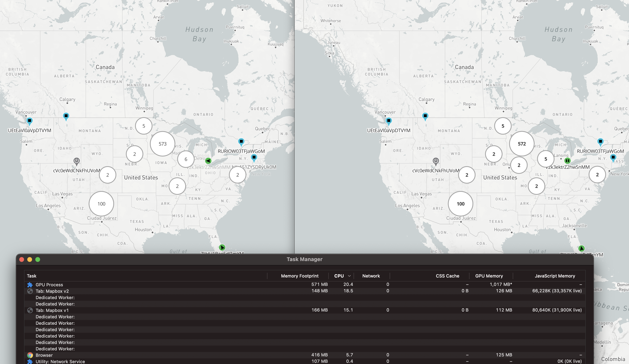Expand the 6 cluster on left map
This screenshot has height=364, width=629.
[186, 159]
